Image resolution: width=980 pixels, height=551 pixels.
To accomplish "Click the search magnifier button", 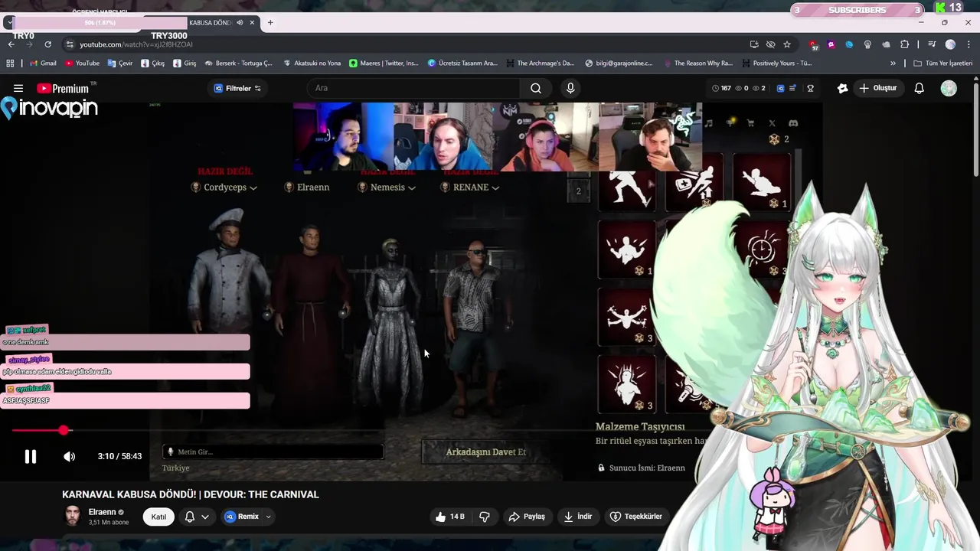I will (x=536, y=88).
